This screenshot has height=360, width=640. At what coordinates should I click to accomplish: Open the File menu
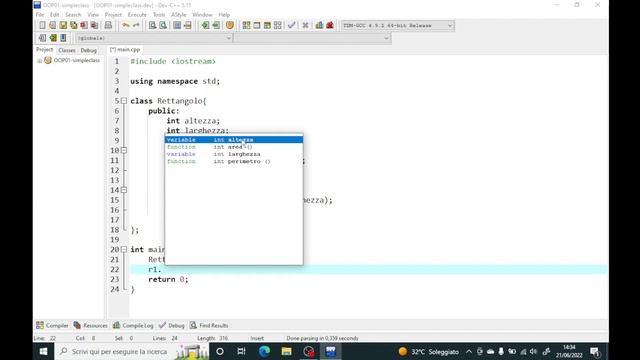[40, 15]
